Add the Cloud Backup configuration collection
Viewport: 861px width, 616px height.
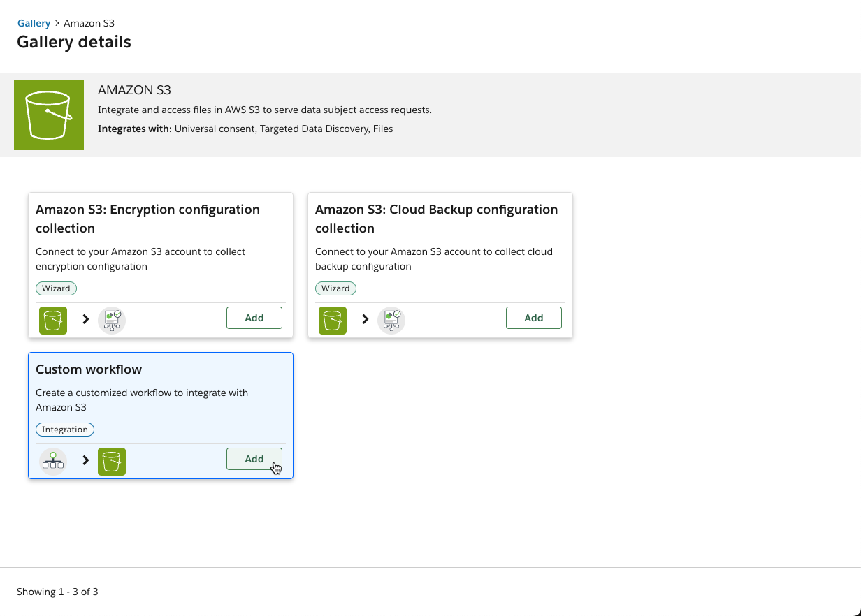(533, 318)
